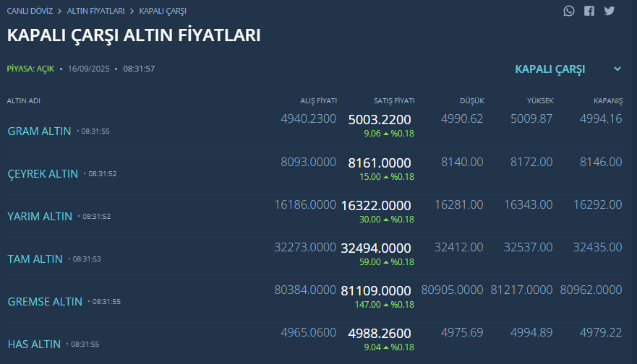Share page via WhatsApp icon
Screen dimensions: 637x364
(570, 11)
